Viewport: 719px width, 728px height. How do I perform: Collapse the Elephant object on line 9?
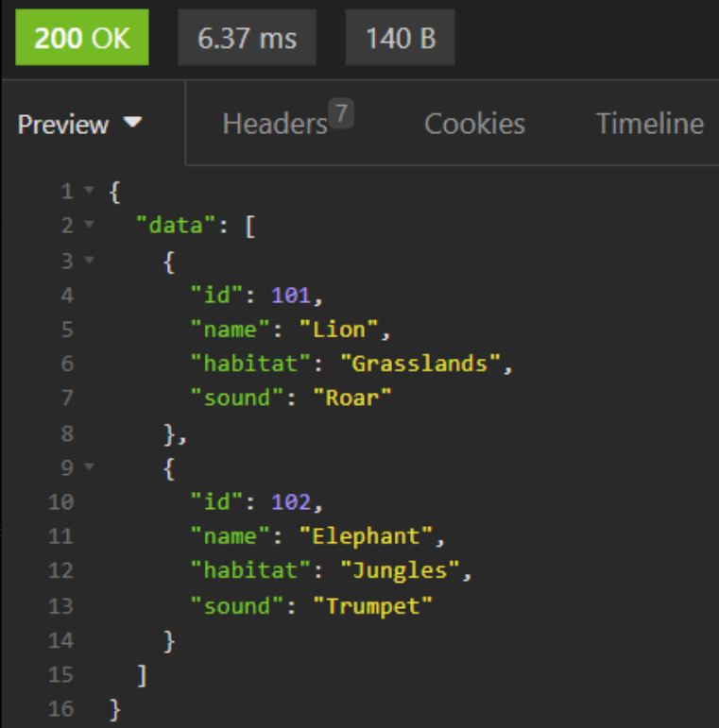89,466
